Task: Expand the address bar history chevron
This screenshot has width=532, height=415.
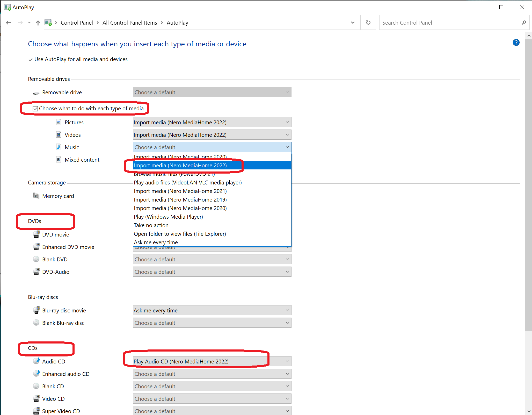Action: (353, 23)
